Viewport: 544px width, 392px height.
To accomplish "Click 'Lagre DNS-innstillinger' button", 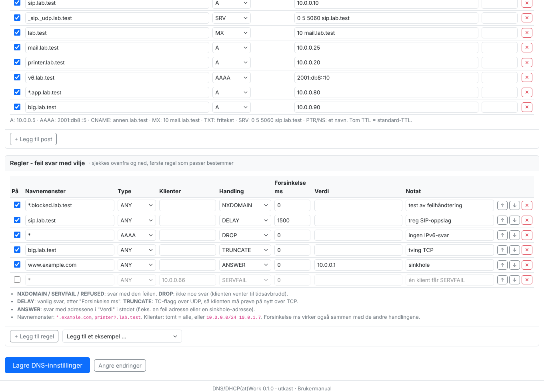I will click(47, 365).
